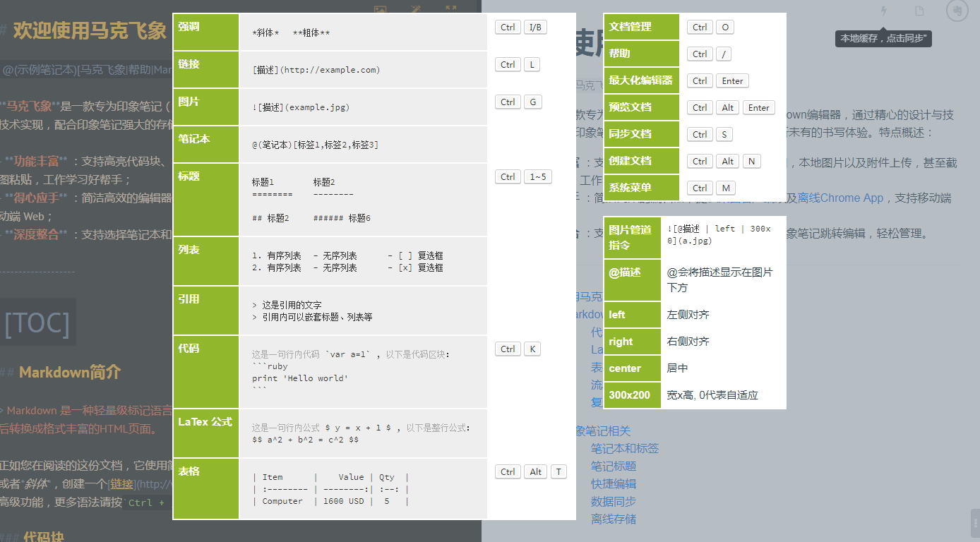980x542 pixels.
Task: Click the 预览文档 shortcut label
Action: 642,107
